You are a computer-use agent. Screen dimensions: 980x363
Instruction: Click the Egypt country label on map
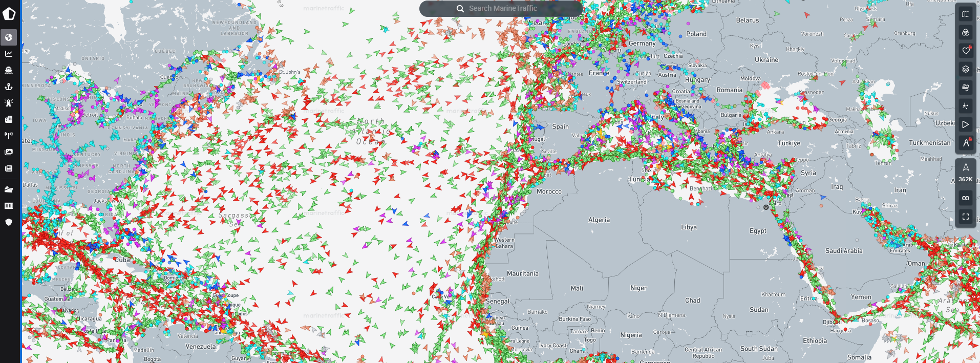point(758,231)
